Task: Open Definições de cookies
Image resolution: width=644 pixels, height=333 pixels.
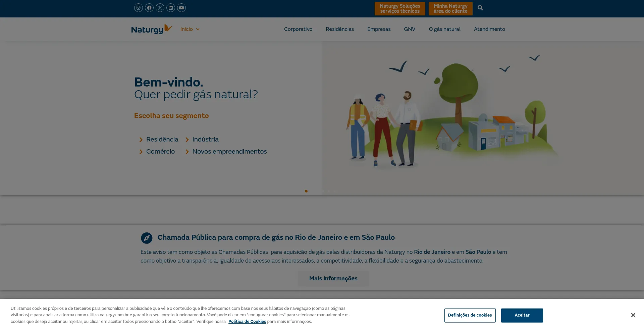Action: click(470, 315)
